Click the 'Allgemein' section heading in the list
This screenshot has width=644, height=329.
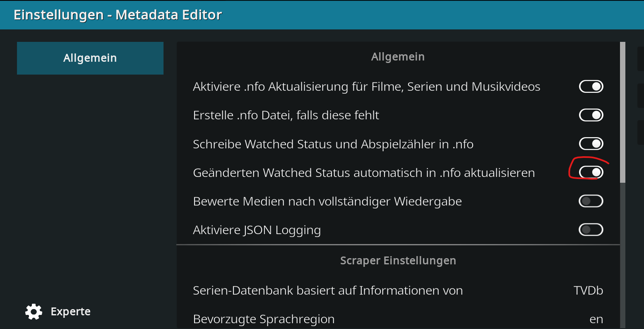398,57
